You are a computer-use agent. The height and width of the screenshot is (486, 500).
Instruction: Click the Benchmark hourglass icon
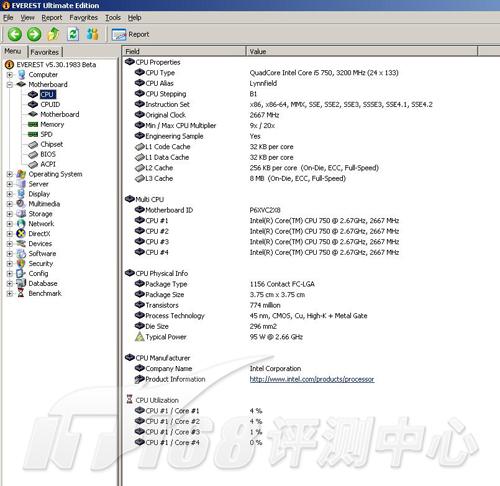pyautogui.click(x=21, y=293)
